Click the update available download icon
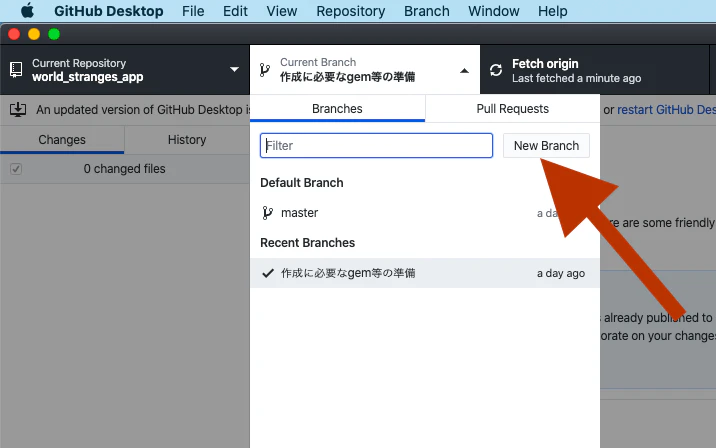 coord(18,110)
